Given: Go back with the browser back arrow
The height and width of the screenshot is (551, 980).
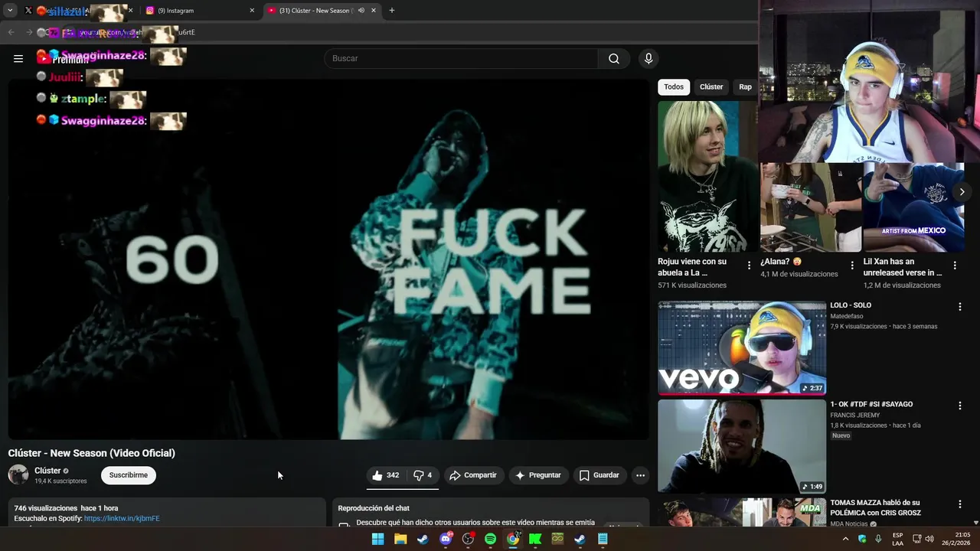Looking at the screenshot, I should [x=11, y=32].
